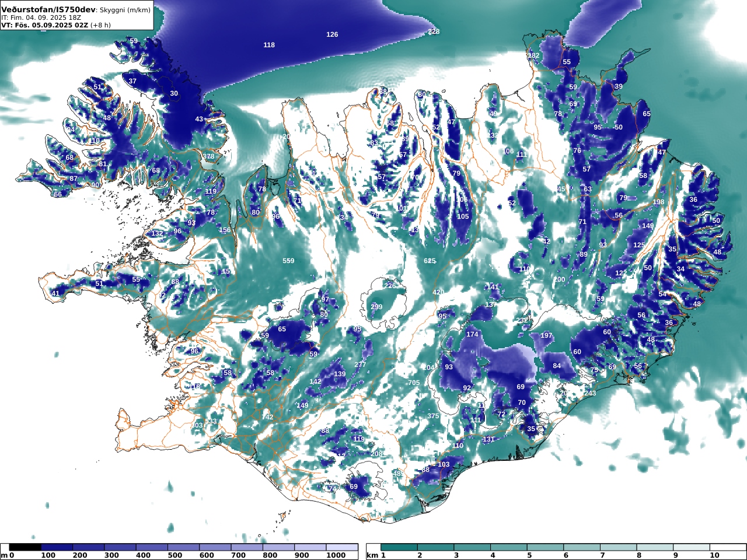The height and width of the screenshot is (560, 747).
Task: Click the visibility value 559 on the map
Action: (288, 261)
